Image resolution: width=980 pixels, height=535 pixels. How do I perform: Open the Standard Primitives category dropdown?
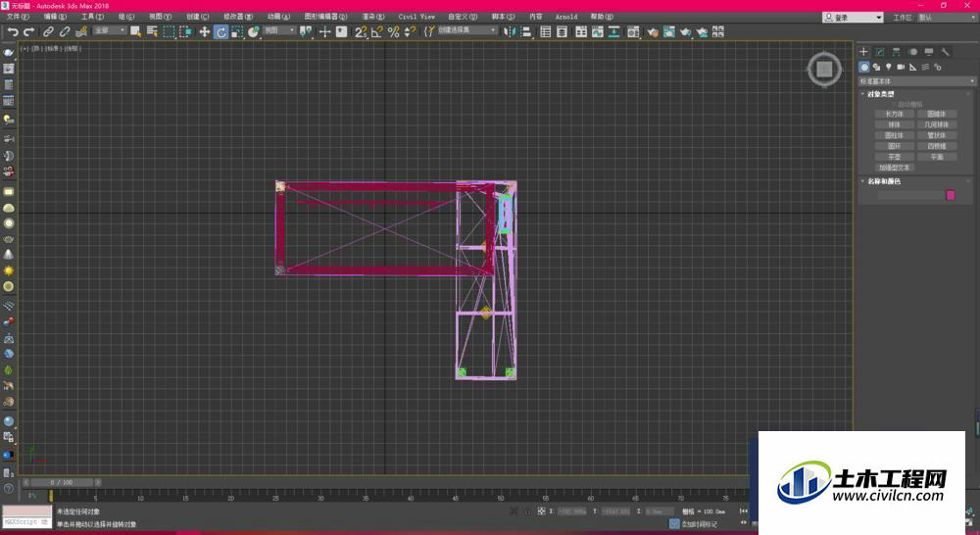coord(917,81)
